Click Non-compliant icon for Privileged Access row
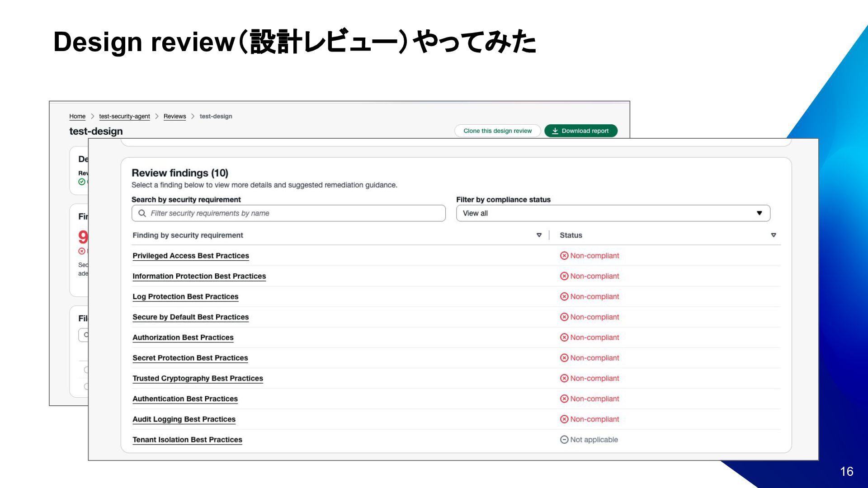The width and height of the screenshot is (868, 488). point(564,256)
